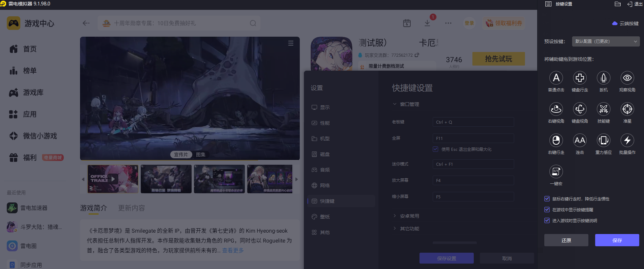The image size is (644, 269).
Task: Open the 网络 settings category
Action: [x=341, y=185]
